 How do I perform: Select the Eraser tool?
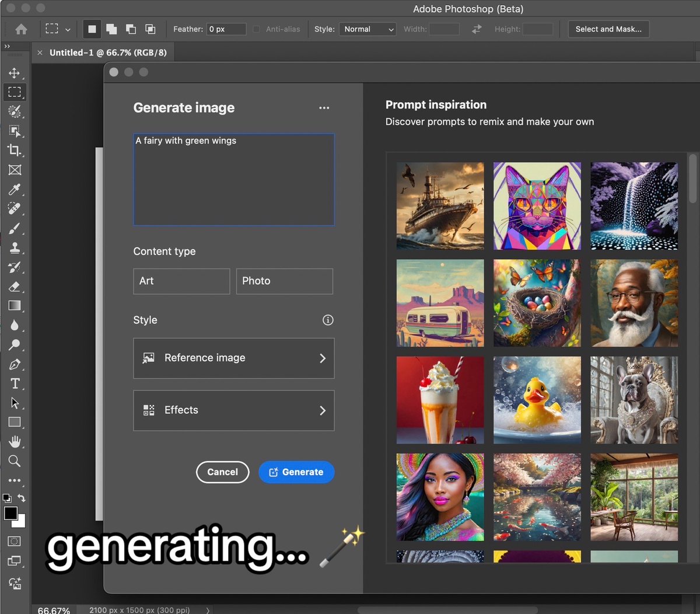click(x=15, y=286)
